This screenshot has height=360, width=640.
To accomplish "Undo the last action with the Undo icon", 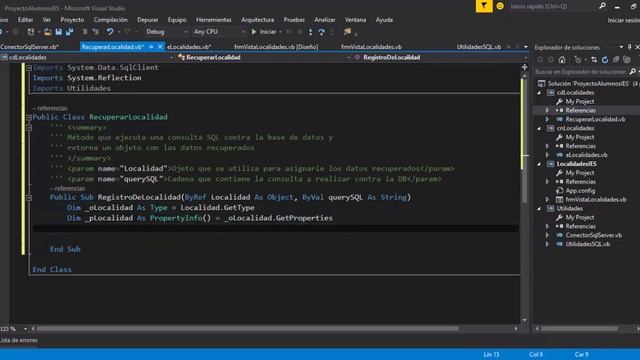I will click(110, 32).
